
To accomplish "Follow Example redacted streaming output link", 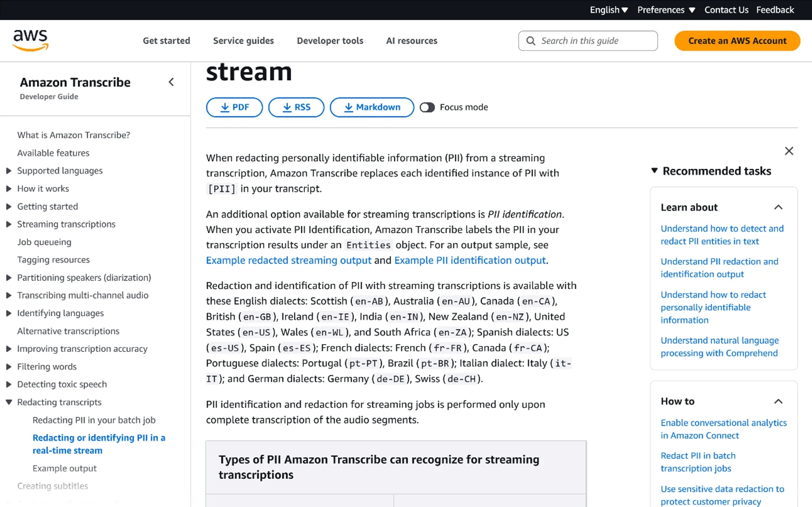I will (x=288, y=260).
